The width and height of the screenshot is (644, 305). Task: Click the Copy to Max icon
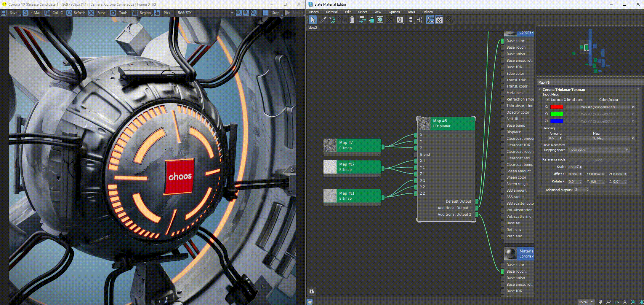pos(26,13)
